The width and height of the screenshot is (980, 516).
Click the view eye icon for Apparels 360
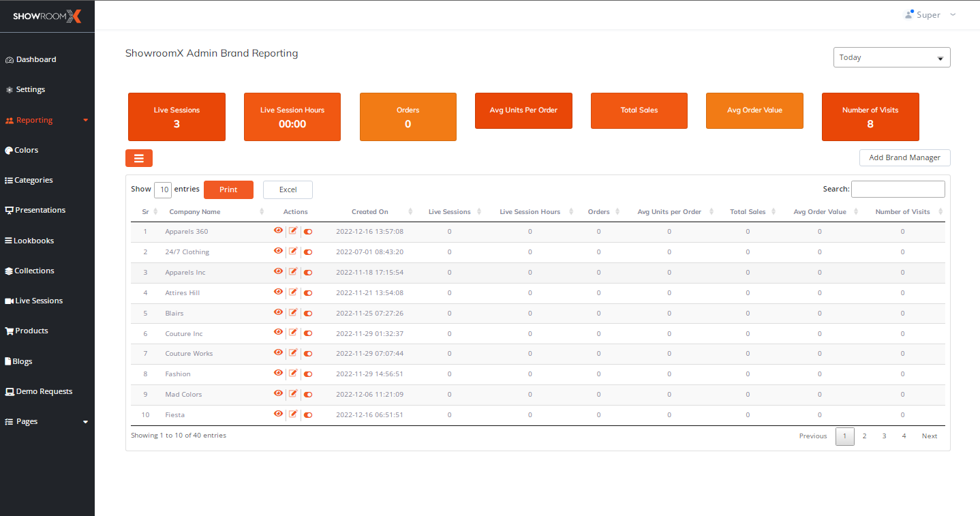tap(278, 231)
